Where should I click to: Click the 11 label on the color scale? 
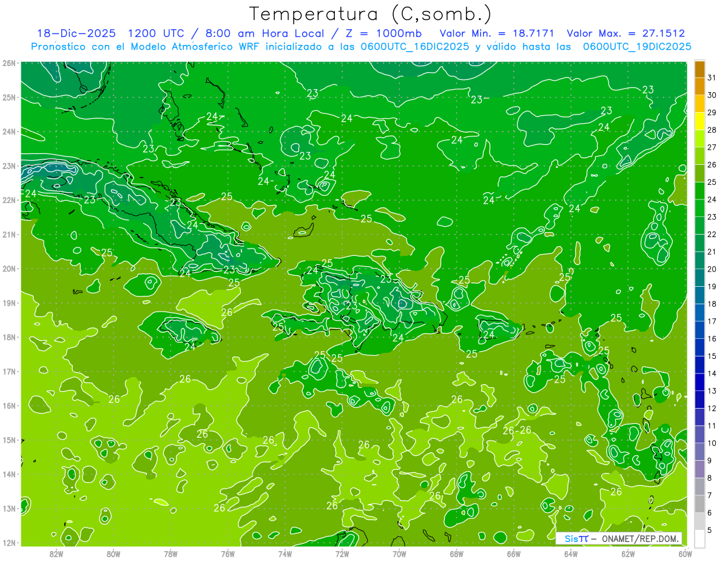coord(712,426)
